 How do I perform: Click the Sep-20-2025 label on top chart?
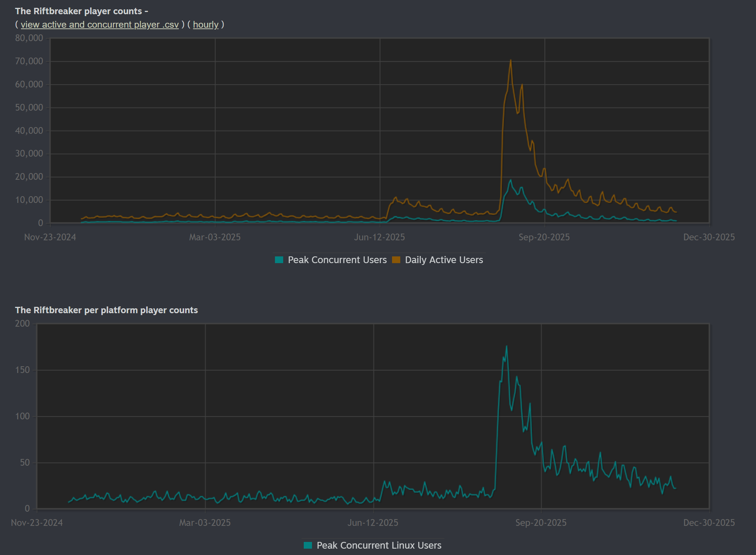[x=544, y=237]
